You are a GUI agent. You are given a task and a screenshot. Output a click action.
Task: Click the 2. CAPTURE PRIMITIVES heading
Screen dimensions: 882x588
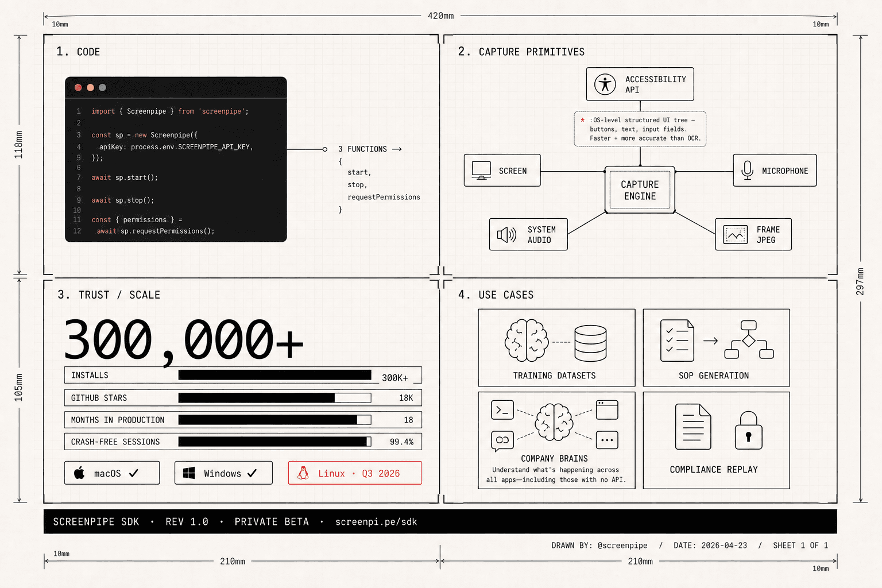tap(521, 52)
